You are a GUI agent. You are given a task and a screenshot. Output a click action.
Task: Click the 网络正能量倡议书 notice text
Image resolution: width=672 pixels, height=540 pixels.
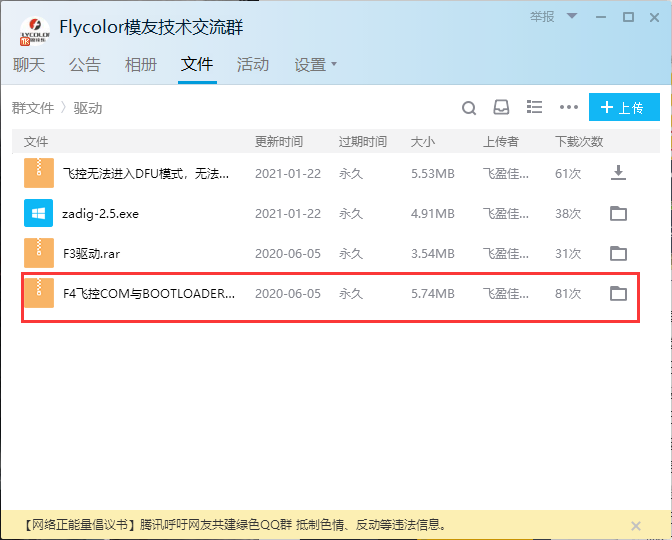click(236, 524)
